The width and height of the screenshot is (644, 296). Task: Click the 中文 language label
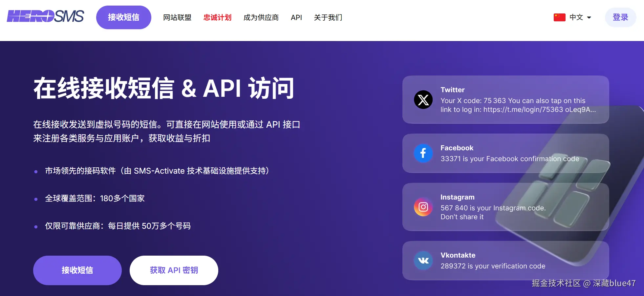[576, 17]
